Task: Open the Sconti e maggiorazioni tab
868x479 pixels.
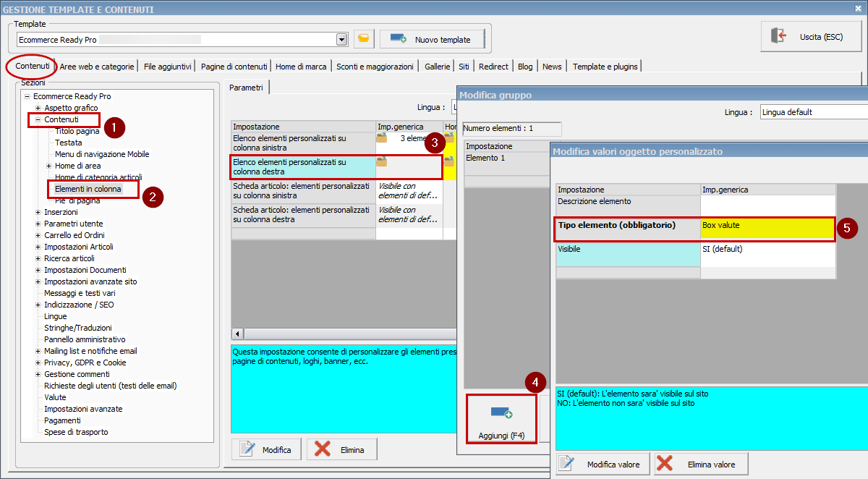Action: point(375,67)
